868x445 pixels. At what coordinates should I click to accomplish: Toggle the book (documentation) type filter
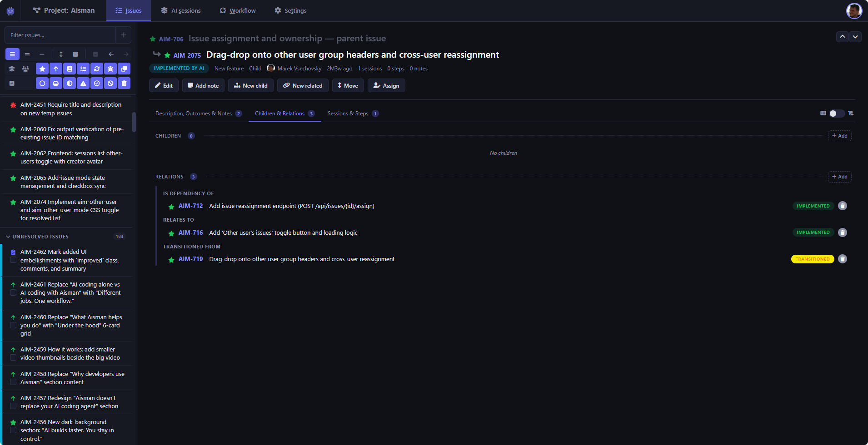pos(70,69)
